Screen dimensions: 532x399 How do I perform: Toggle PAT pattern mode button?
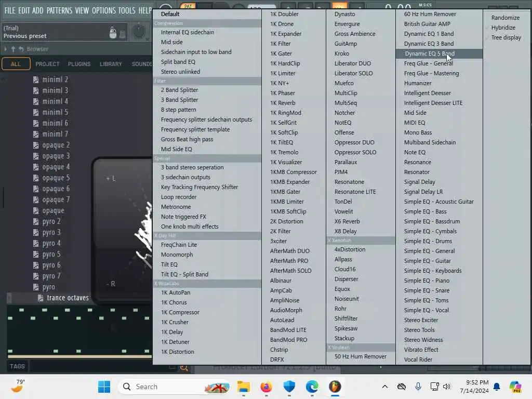pyautogui.click(x=188, y=6)
